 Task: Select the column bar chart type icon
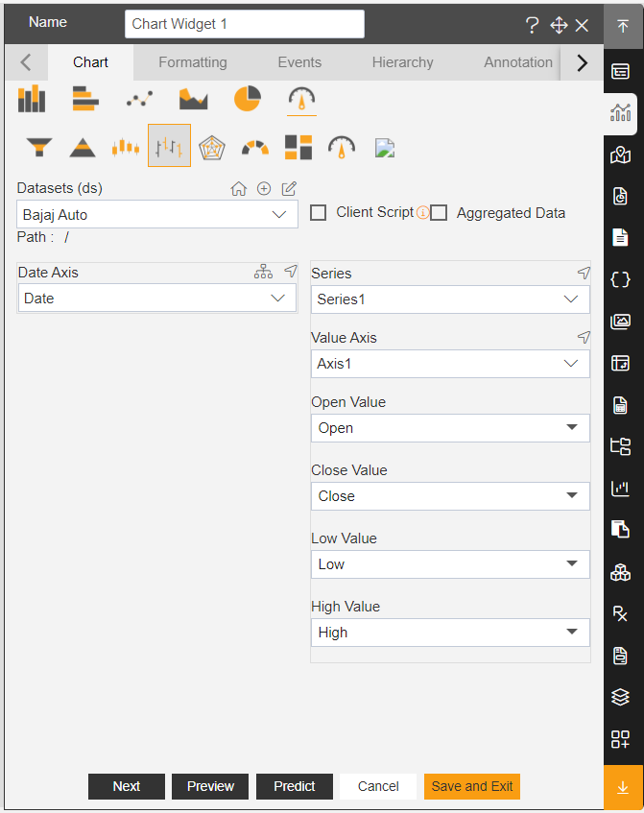coord(32,99)
